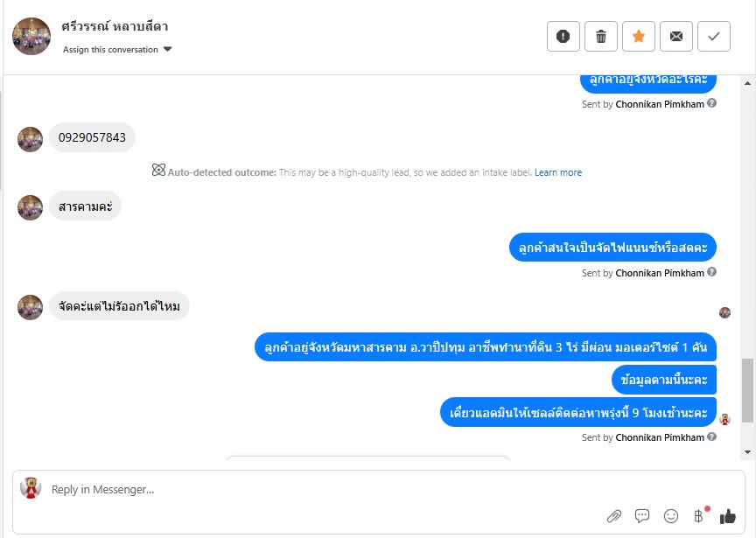
Task: Mark conversation as done with checkmark
Action: (x=714, y=36)
